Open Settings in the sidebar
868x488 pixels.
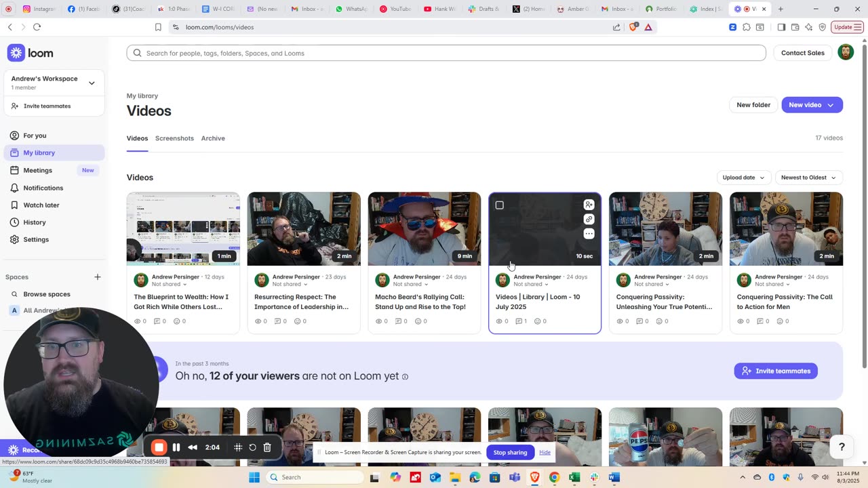click(x=54, y=239)
